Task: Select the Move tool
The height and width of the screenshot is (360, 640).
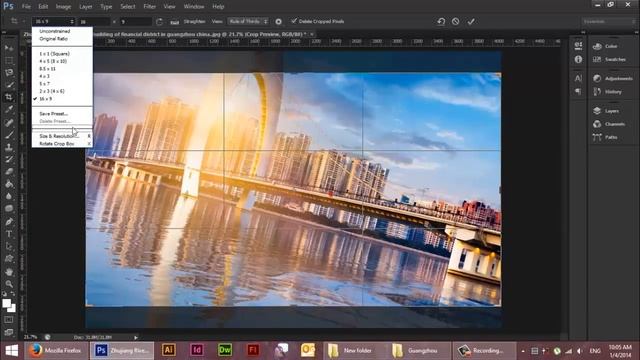Action: pos(9,48)
